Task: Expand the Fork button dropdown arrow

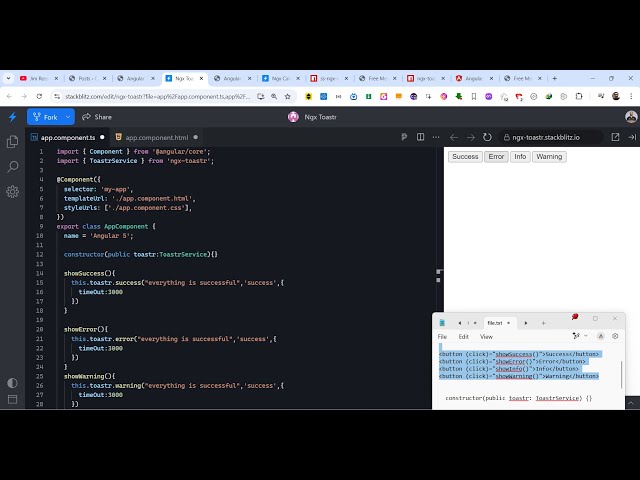Action: (x=68, y=117)
